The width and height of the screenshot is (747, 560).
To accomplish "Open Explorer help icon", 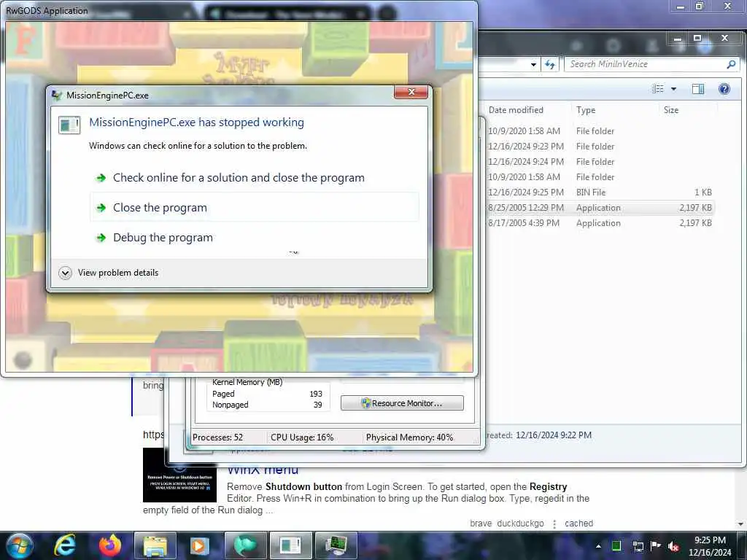I will click(x=724, y=89).
